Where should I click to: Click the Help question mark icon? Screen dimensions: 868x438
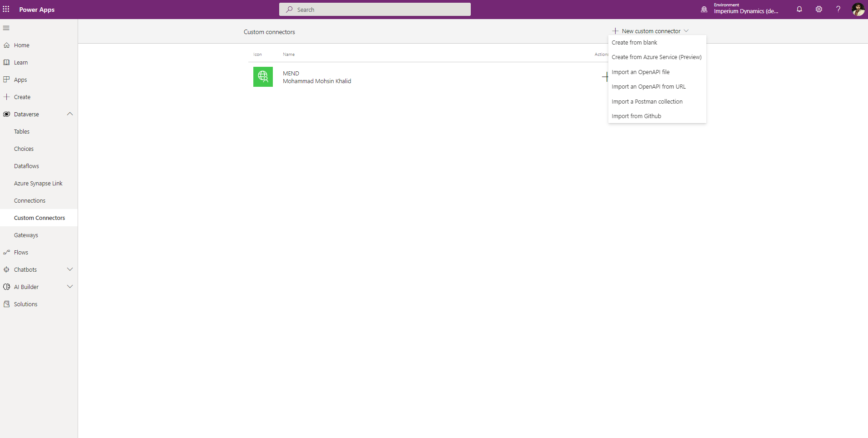[838, 10]
